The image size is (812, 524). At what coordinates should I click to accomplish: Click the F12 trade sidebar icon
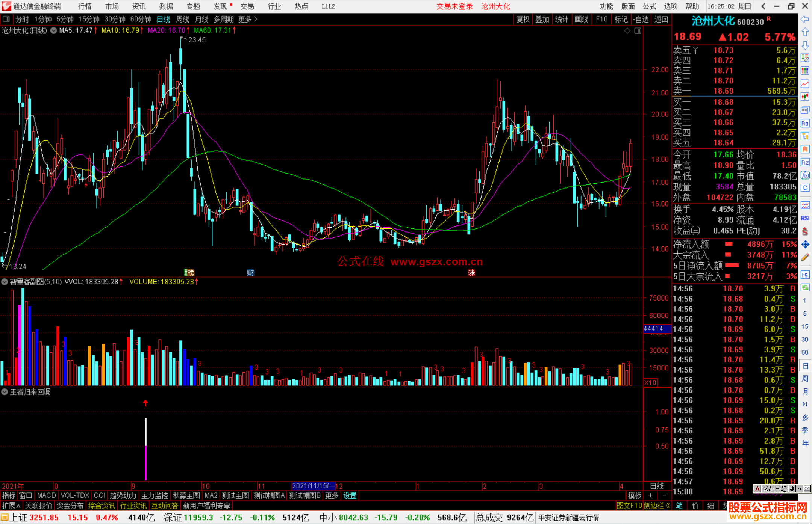point(805,162)
